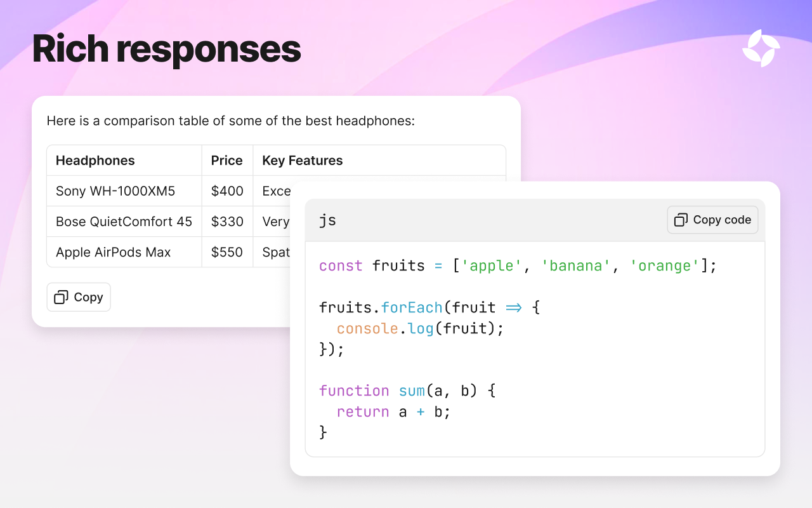
Task: Click the js language label
Action: [x=328, y=220]
